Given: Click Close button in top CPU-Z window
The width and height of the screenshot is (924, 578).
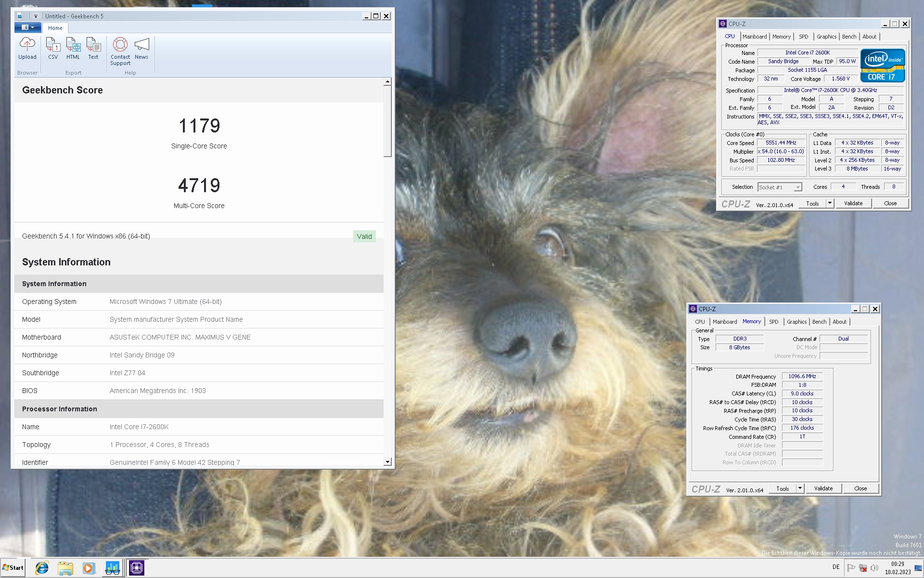Looking at the screenshot, I should pyautogui.click(x=890, y=204).
